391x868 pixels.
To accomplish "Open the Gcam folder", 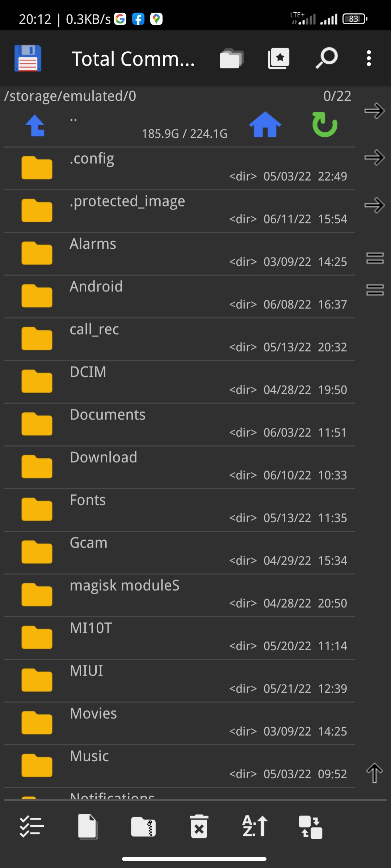I will [x=179, y=553].
